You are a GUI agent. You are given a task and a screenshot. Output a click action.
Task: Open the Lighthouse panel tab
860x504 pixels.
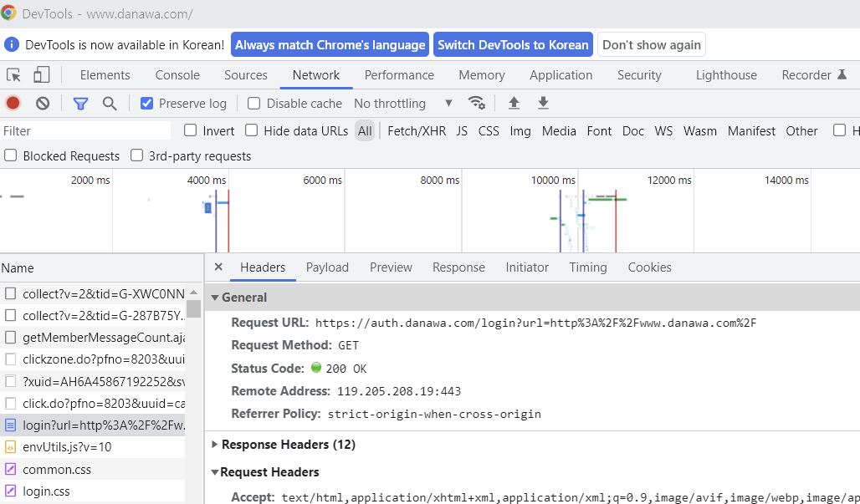726,75
